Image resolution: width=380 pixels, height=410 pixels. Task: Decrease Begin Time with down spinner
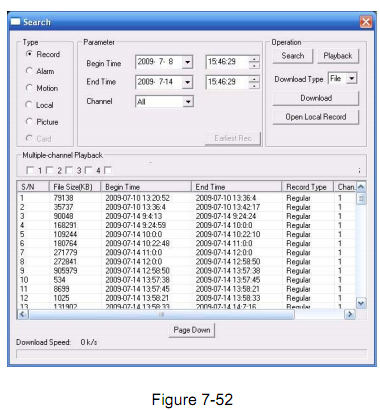[x=254, y=65]
